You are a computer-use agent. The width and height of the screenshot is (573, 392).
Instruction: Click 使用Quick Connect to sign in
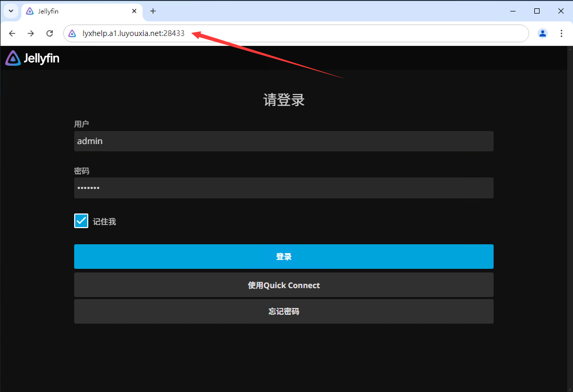[284, 285]
